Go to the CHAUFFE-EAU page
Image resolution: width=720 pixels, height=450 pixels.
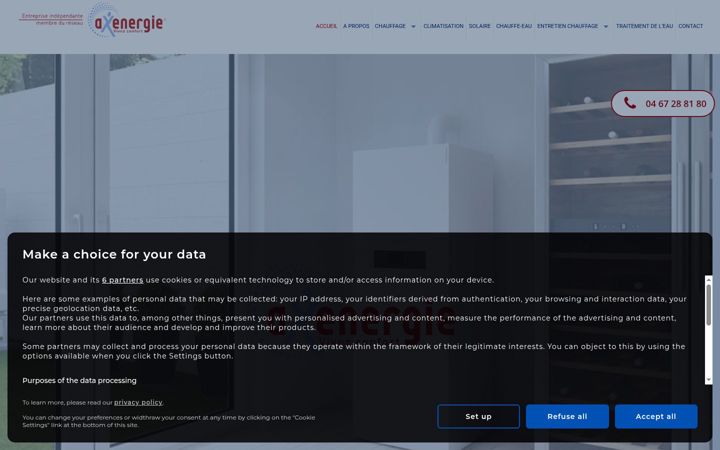[514, 26]
